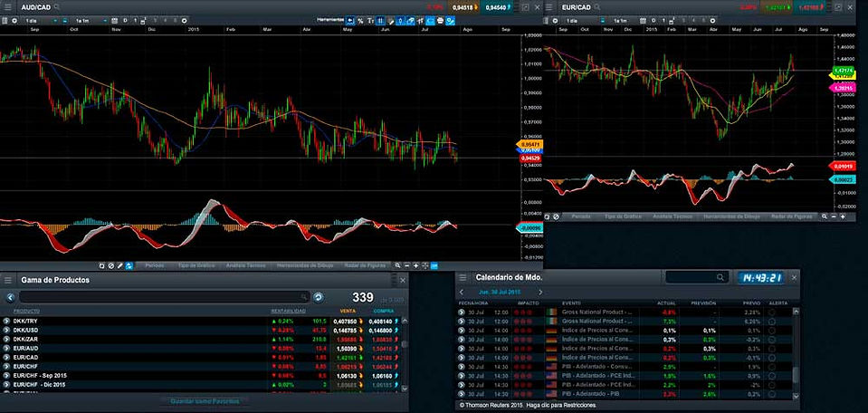Viewport: 868px width, 413px height.
Task: Click magnifier zoom icon under EUR/CAD chart
Action: coord(825,216)
